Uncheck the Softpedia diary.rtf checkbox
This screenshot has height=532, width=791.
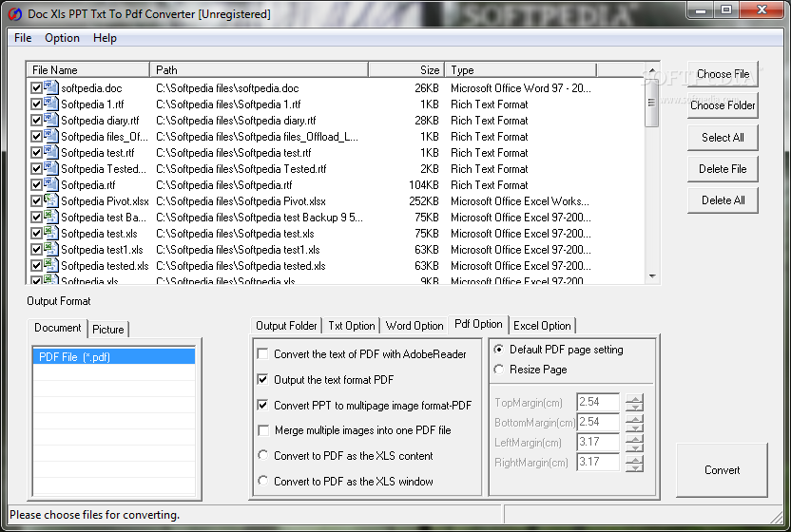pos(36,121)
